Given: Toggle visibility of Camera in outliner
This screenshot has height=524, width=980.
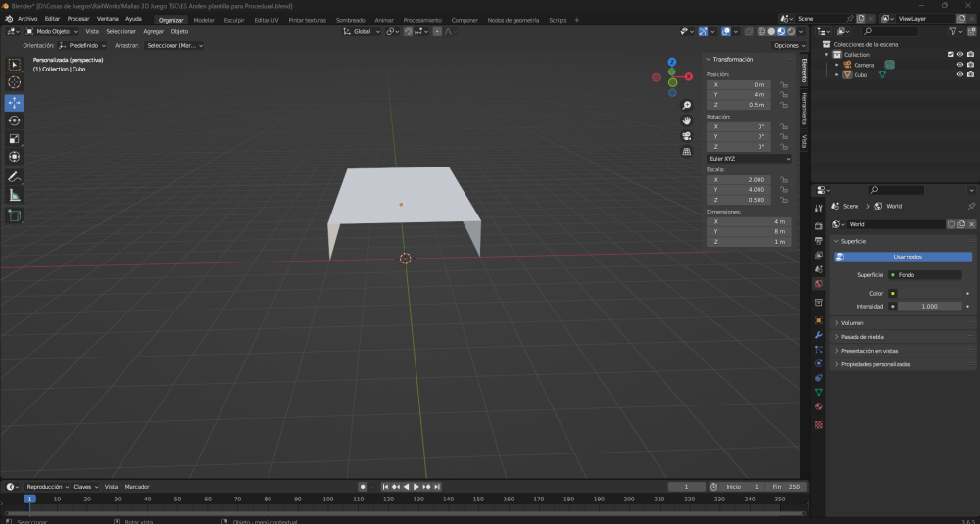Looking at the screenshot, I should 959,65.
